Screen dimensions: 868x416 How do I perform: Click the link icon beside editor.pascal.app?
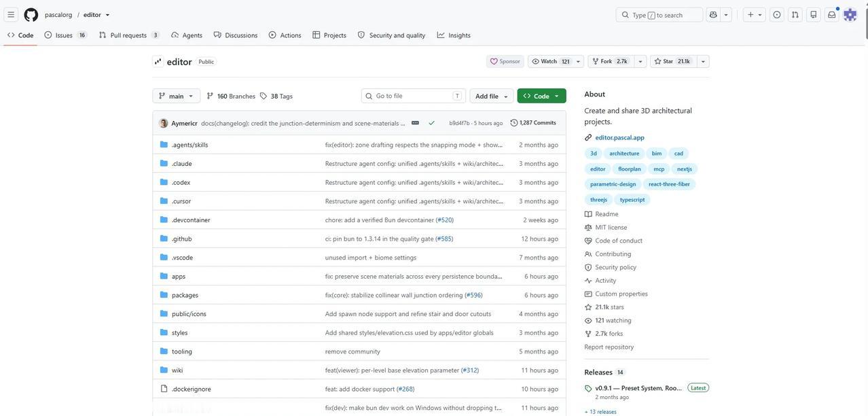pyautogui.click(x=588, y=137)
